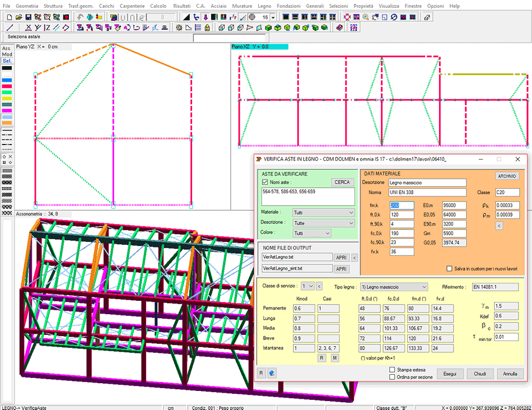Expand the Tipo legno combo box

(393, 286)
